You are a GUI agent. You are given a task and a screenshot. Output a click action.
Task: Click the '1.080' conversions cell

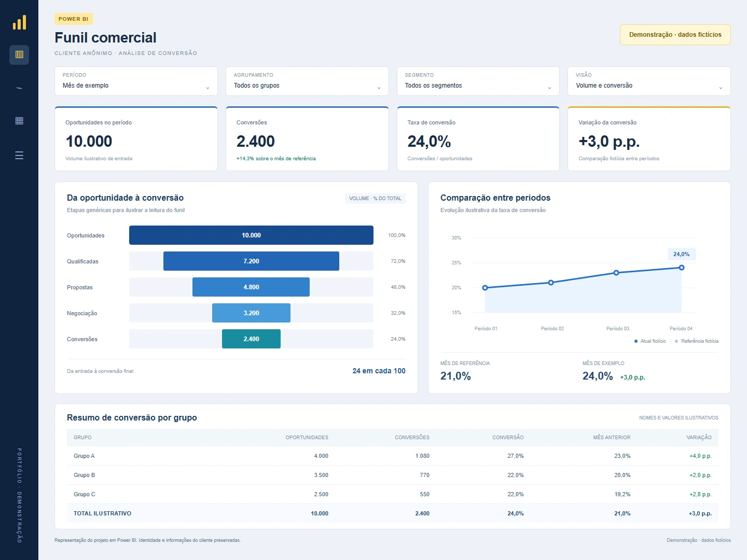[x=422, y=456]
